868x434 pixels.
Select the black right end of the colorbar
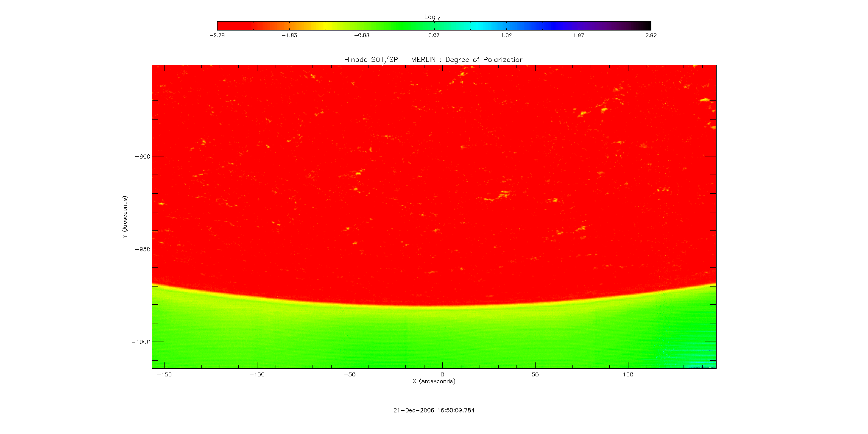(x=645, y=25)
